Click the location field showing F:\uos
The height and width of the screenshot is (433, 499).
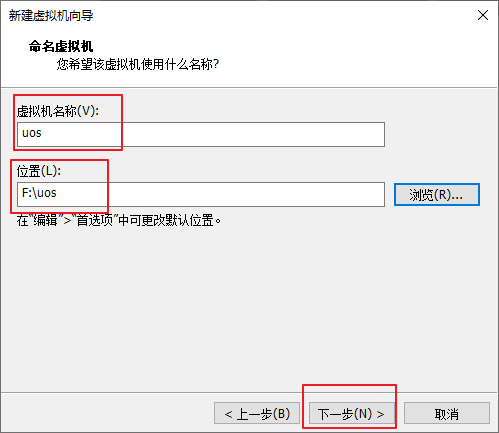tap(201, 194)
